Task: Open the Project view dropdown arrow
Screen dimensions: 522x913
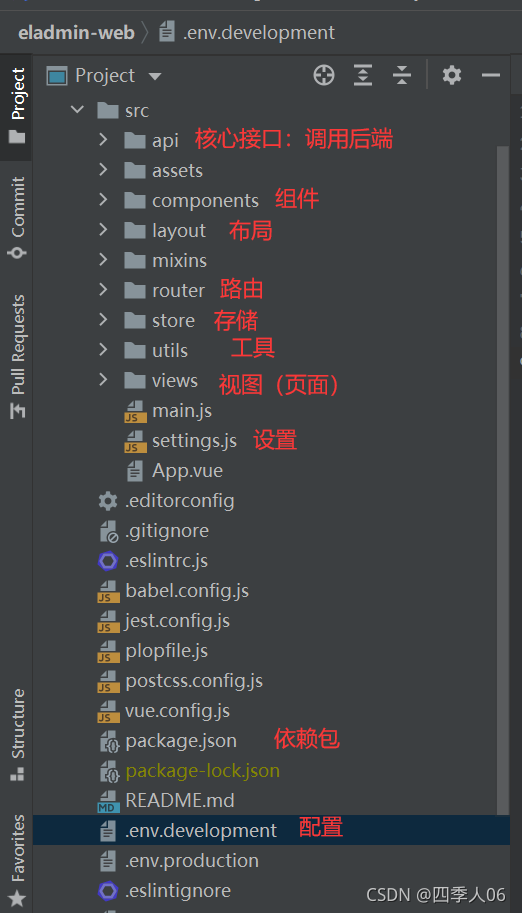Action: point(155,76)
